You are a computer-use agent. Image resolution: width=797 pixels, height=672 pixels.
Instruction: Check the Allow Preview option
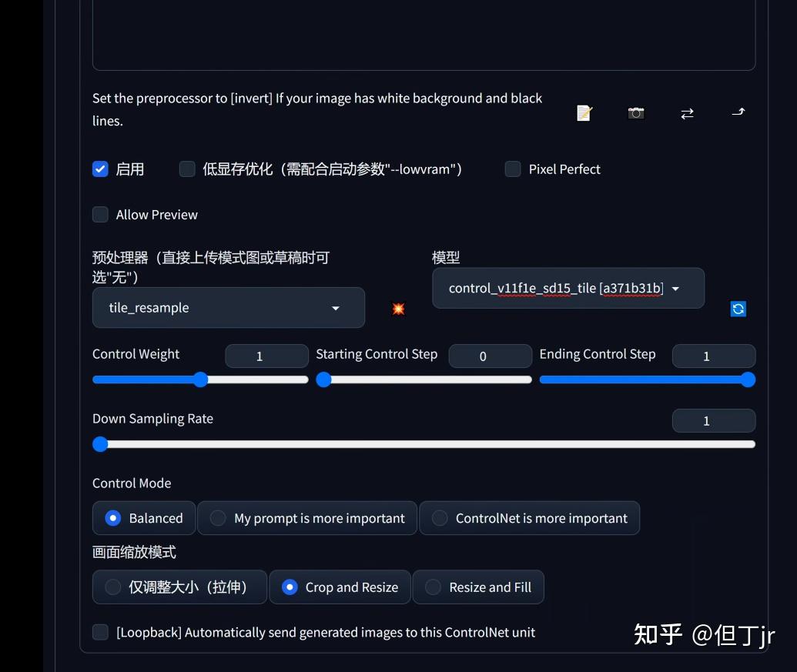(x=100, y=214)
